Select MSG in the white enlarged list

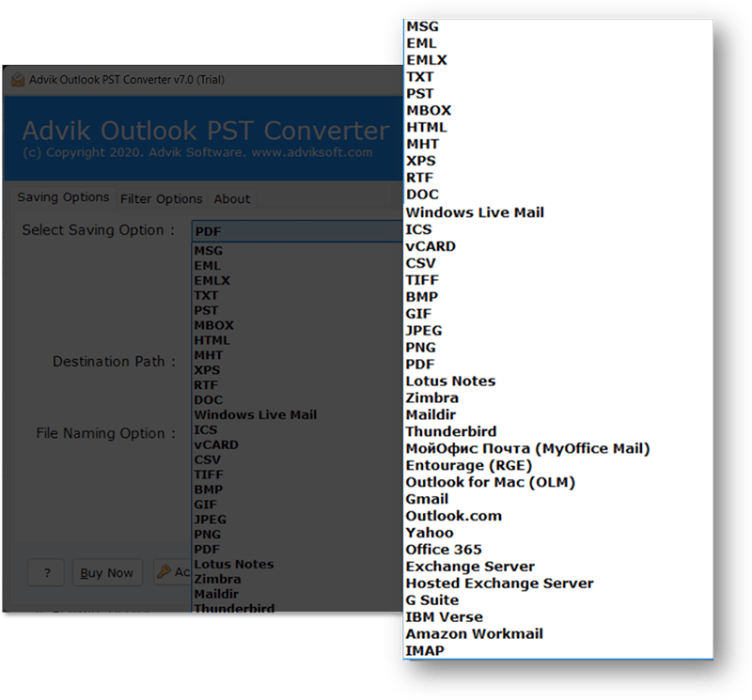[x=422, y=26]
